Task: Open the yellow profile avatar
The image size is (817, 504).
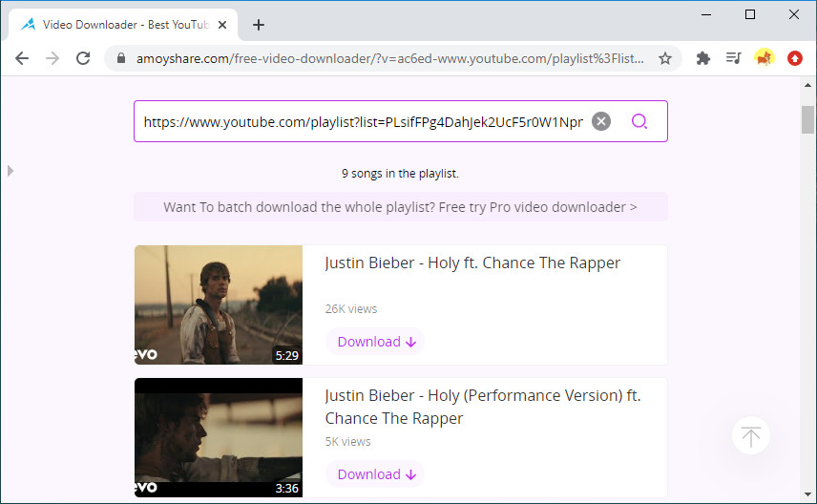Action: tap(765, 58)
